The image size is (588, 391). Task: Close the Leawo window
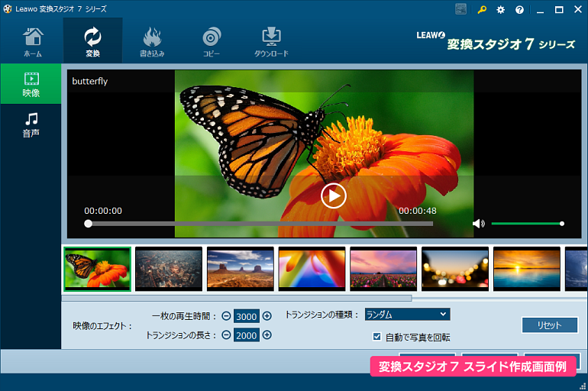[x=578, y=10]
